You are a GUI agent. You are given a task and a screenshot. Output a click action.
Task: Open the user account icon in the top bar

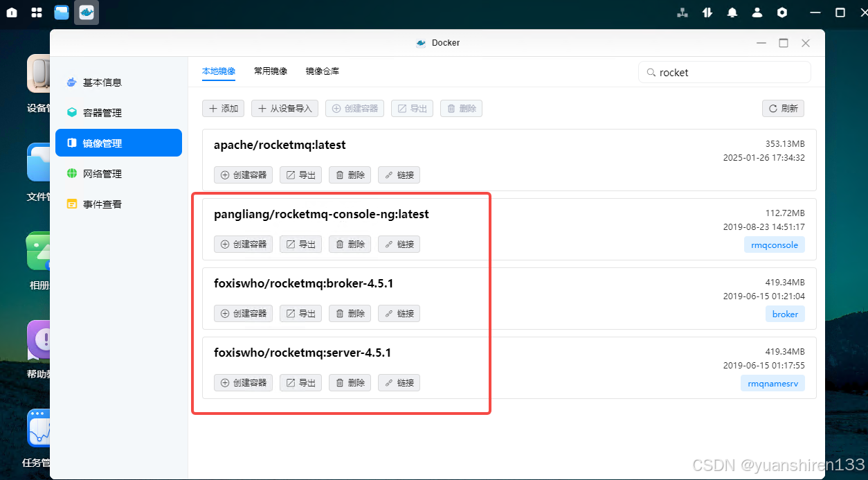click(x=757, y=12)
